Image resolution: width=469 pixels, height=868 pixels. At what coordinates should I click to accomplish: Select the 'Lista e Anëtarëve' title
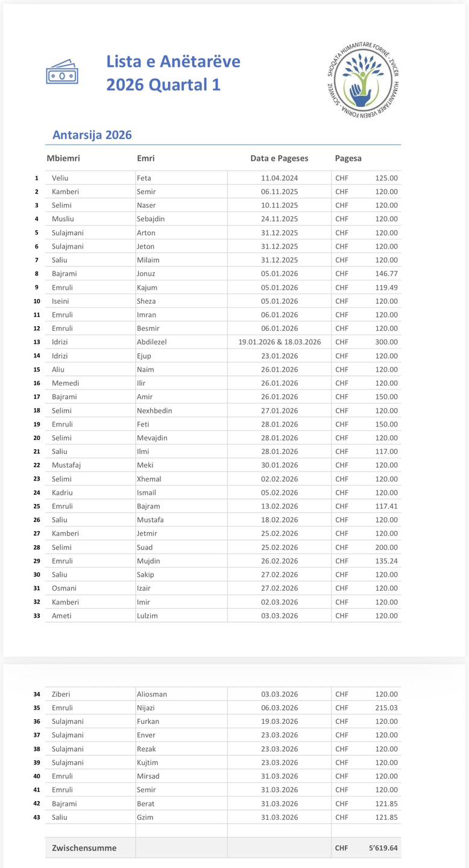[173, 61]
